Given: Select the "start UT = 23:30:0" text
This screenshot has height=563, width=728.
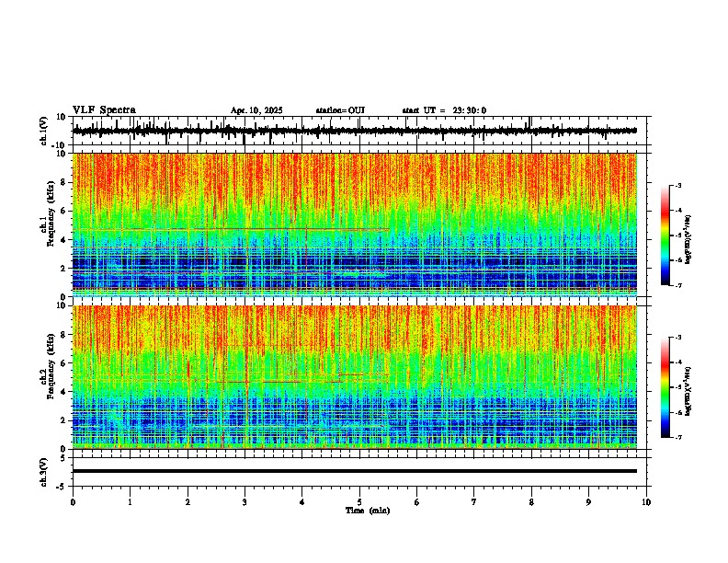Looking at the screenshot, I should (444, 110).
